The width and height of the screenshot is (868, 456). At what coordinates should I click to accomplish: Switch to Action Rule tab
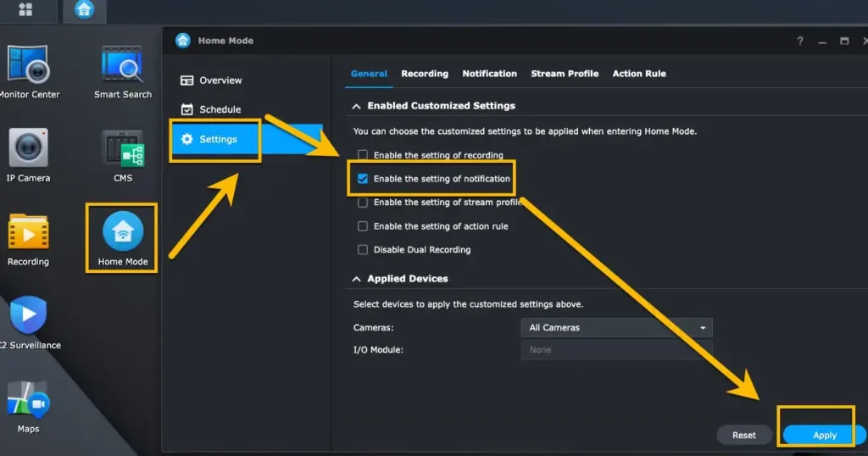(639, 74)
